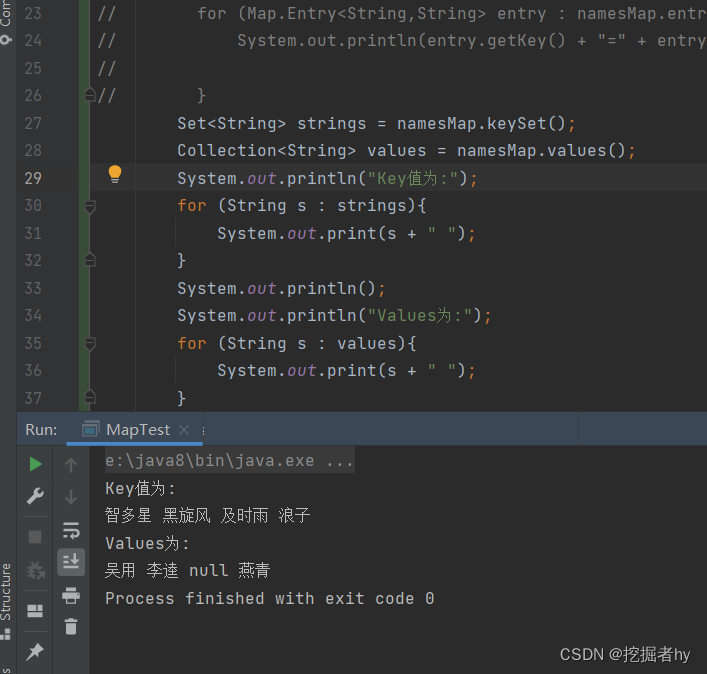The height and width of the screenshot is (674, 707).
Task: Click the yellow lightbulb intention icon
Action: click(115, 174)
